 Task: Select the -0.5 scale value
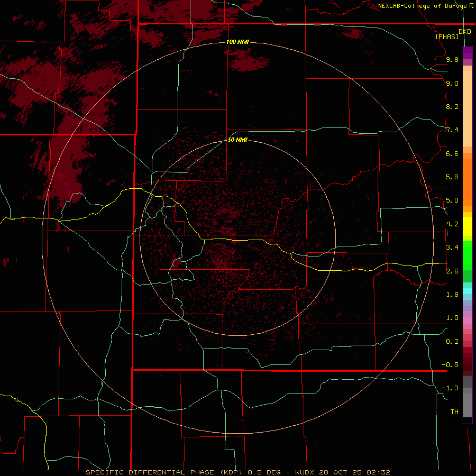(450, 365)
